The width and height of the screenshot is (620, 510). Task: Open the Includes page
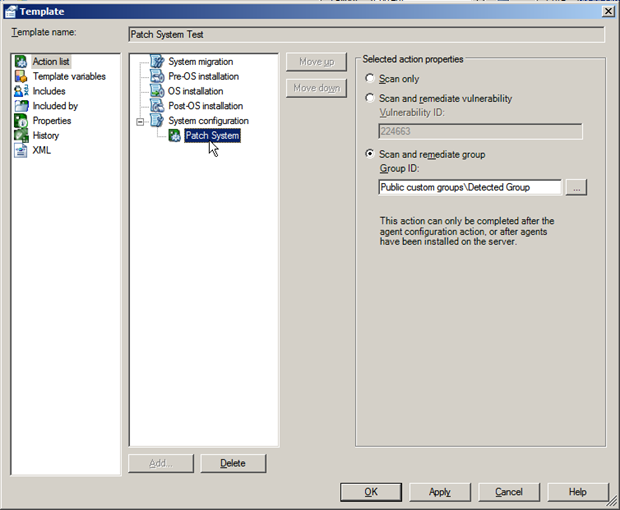[49, 91]
